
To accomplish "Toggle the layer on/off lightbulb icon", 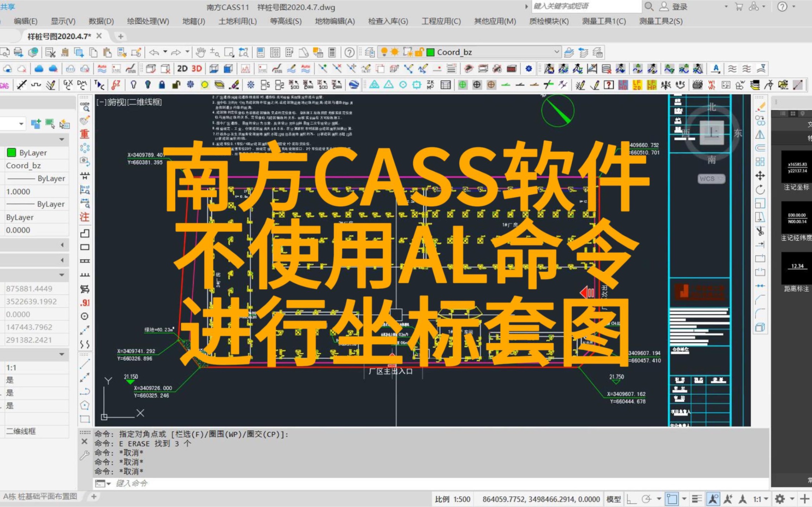I will click(384, 52).
